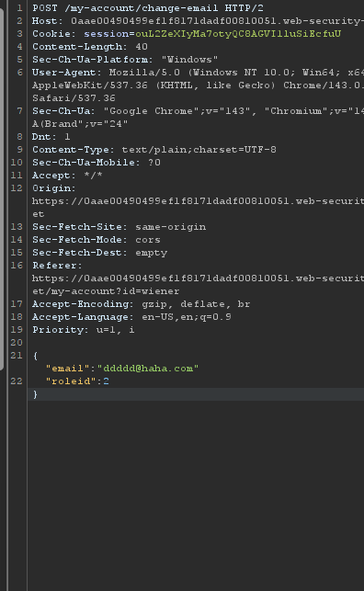Screen dimensions: 364x591
Task: Click the Host header line
Action: (x=198, y=21)
